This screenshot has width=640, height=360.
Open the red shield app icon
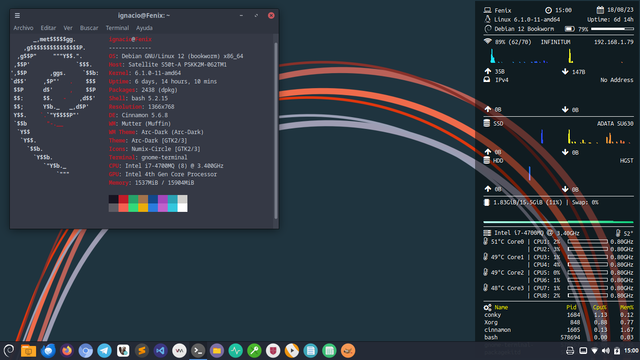[x=273, y=351]
